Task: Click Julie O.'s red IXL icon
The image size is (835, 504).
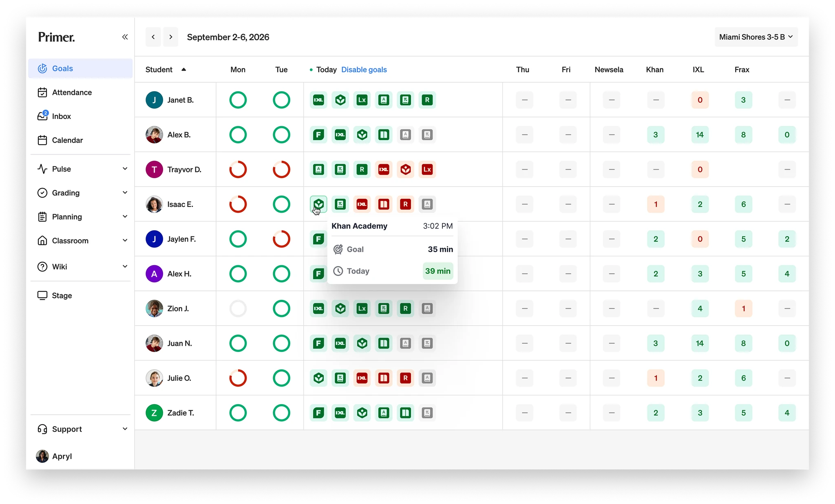Action: pyautogui.click(x=362, y=378)
